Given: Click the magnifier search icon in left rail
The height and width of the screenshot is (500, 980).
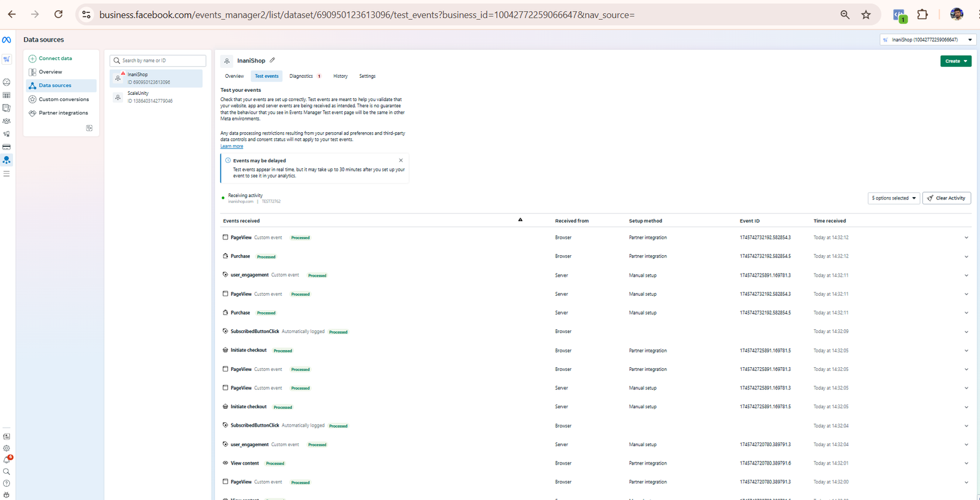Looking at the screenshot, I should click(6, 472).
